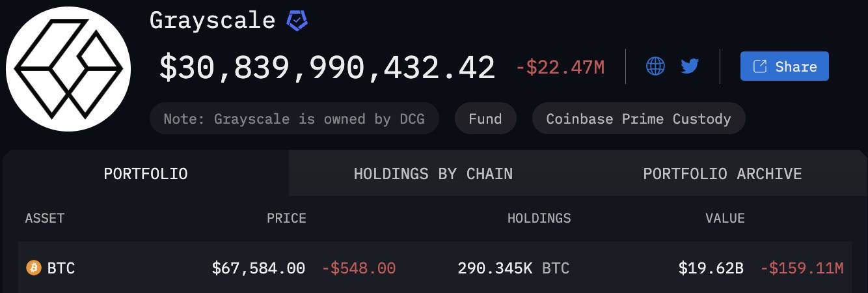The width and height of the screenshot is (868, 293).
Task: Open the Portfolio Archive tab
Action: 722,173
